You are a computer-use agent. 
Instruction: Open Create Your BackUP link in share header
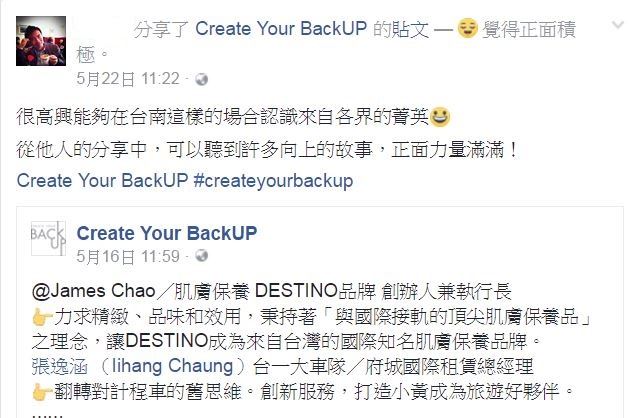pos(281,29)
